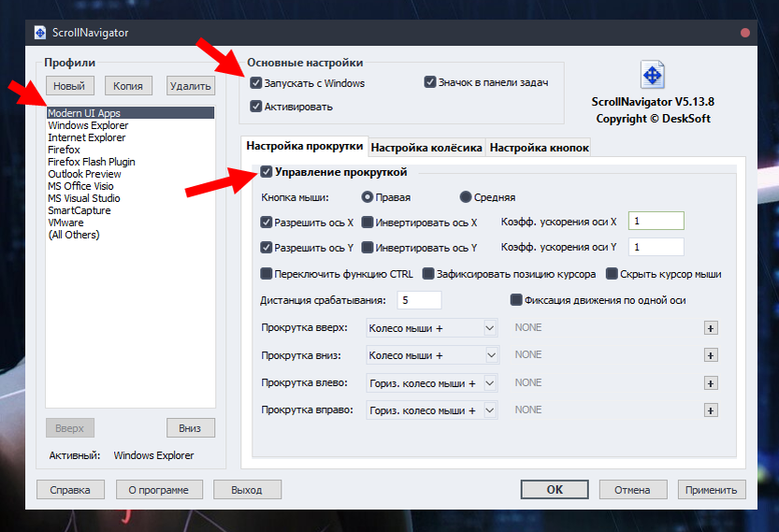Screen dimensions: 779x532
Task: Click the plus button for Прокрутка вверх
Action: [711, 328]
